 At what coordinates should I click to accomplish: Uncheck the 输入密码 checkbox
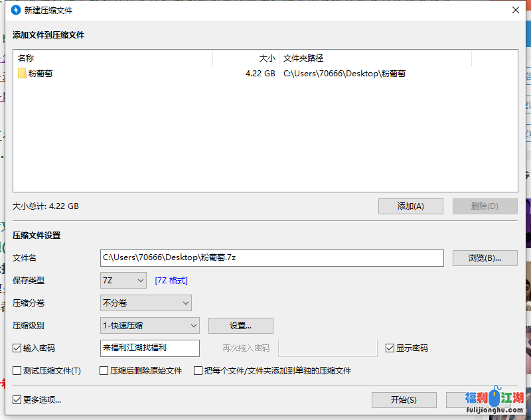17,348
